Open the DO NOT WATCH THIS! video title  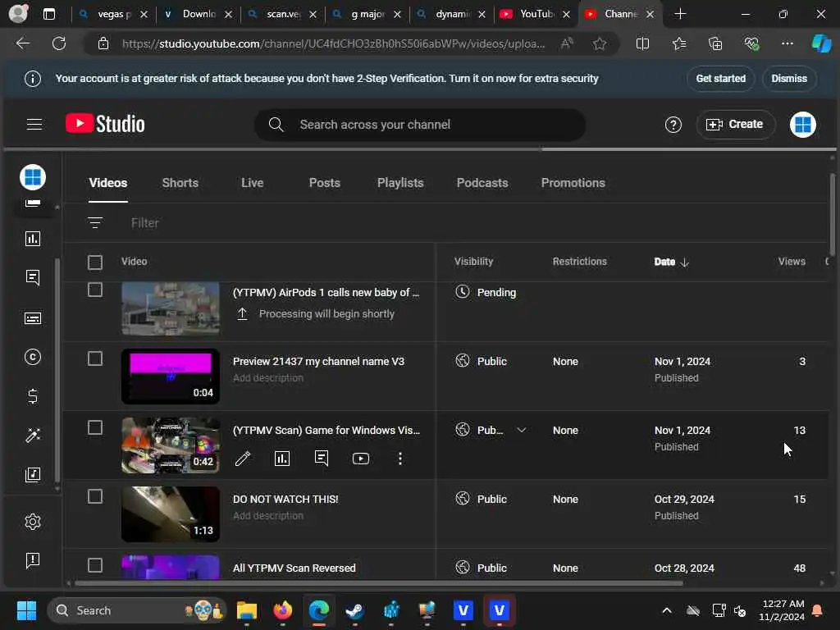[285, 500]
